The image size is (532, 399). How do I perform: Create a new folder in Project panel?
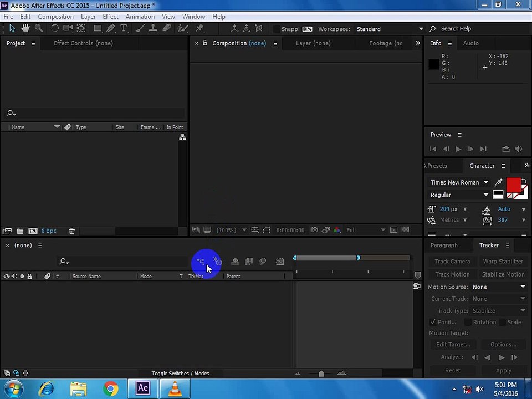pos(20,232)
